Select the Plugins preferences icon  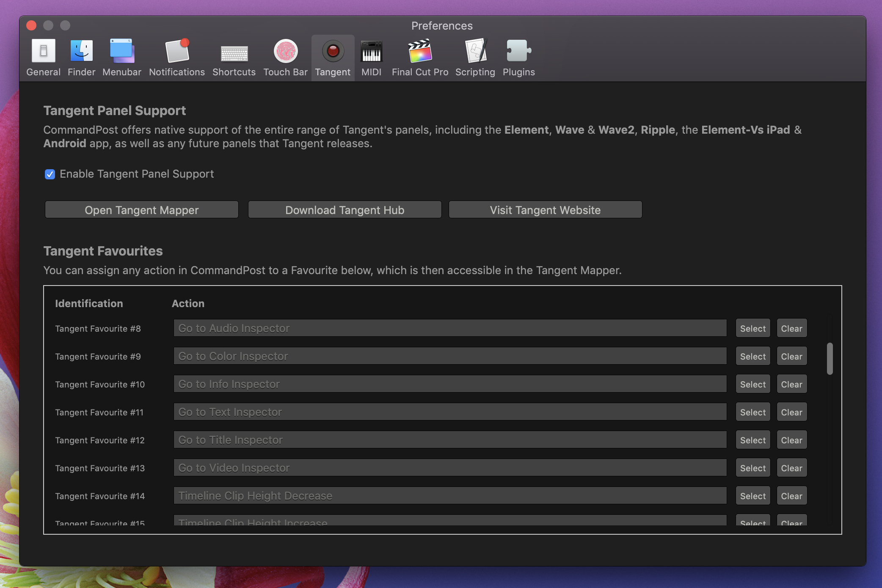point(518,57)
